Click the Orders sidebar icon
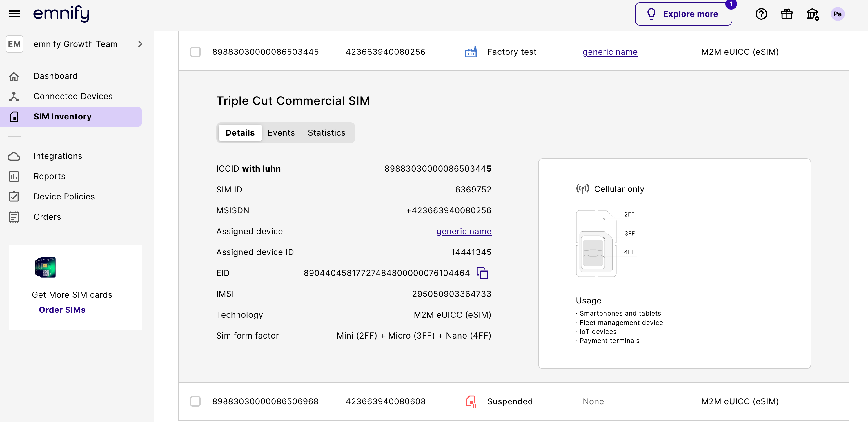 click(x=13, y=216)
